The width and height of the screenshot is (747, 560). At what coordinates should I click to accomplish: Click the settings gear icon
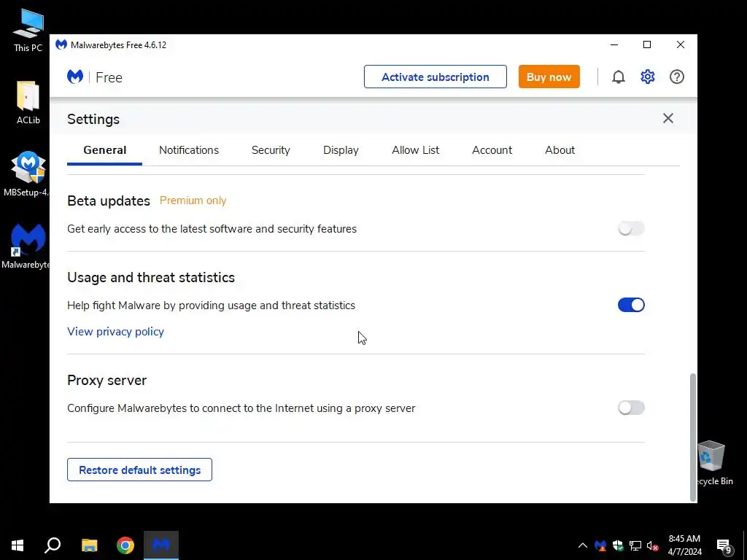(x=648, y=77)
